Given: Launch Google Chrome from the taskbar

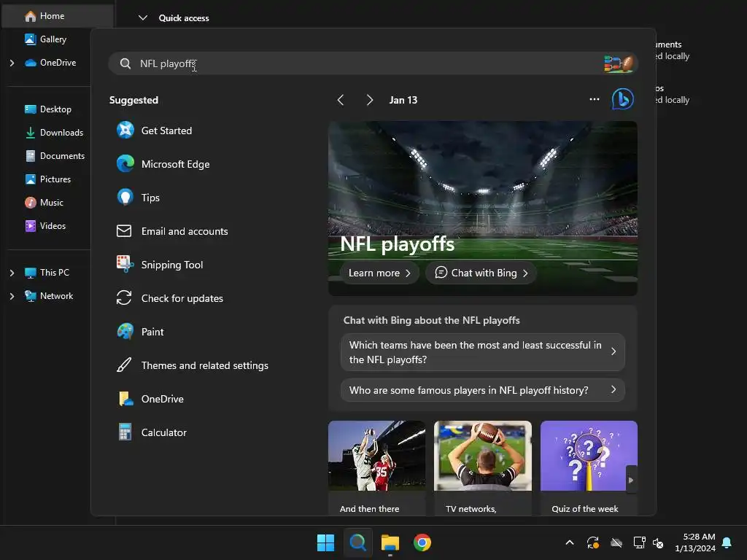Looking at the screenshot, I should [x=422, y=542].
